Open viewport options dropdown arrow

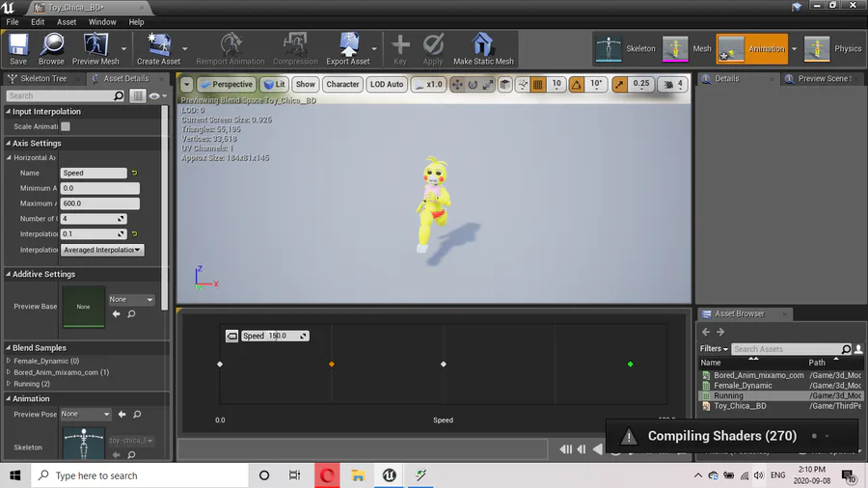coord(186,84)
